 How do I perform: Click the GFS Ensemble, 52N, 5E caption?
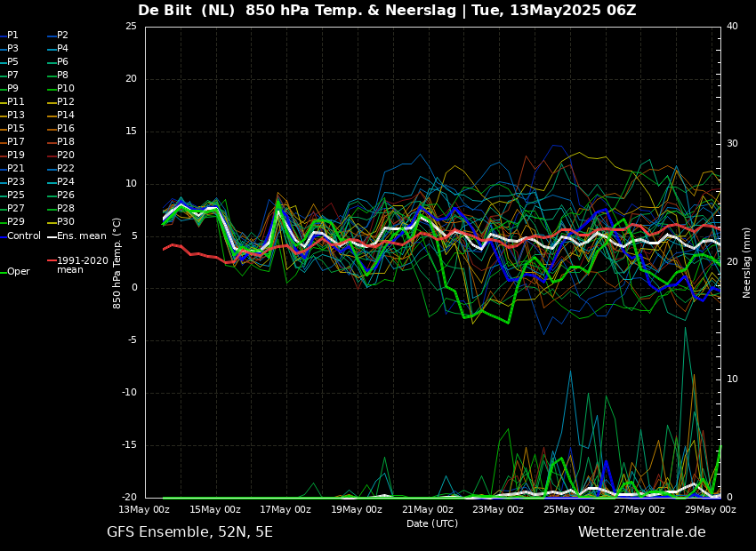[189, 532]
